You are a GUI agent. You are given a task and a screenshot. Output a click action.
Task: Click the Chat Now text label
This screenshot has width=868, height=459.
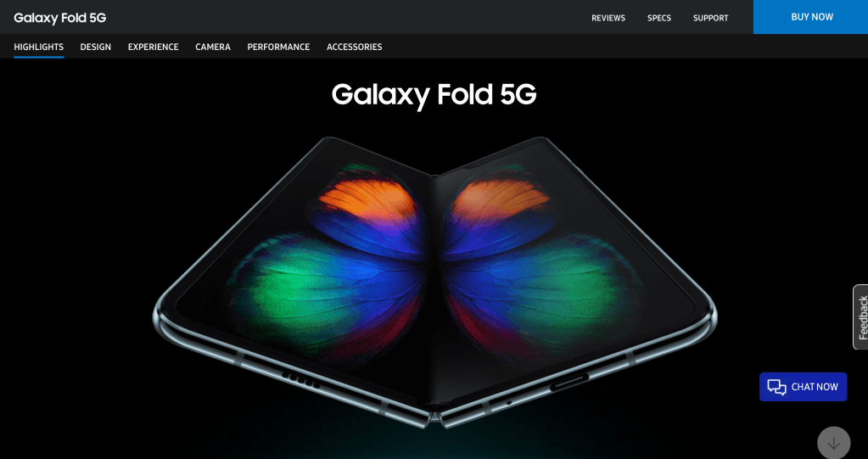point(815,387)
